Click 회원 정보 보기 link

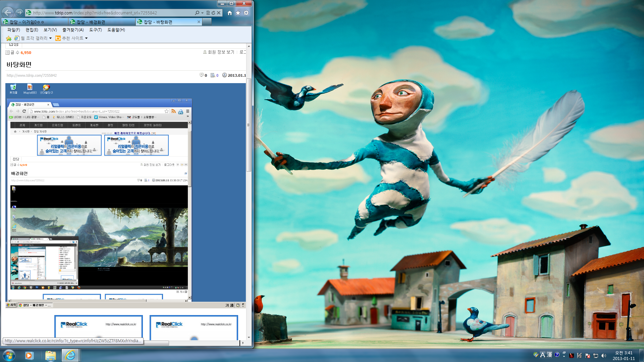coord(221,52)
